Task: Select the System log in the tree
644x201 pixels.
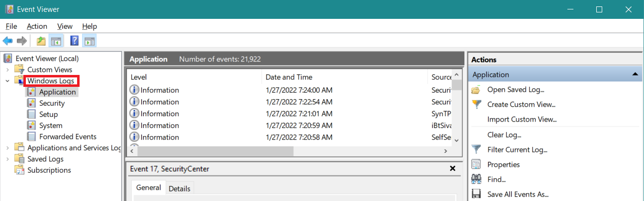Action: (x=51, y=126)
